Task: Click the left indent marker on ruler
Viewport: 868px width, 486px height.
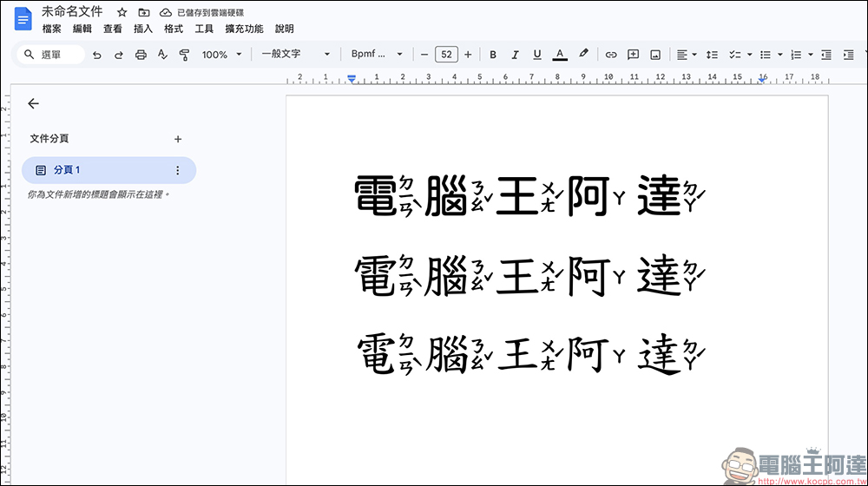Action: (352, 79)
